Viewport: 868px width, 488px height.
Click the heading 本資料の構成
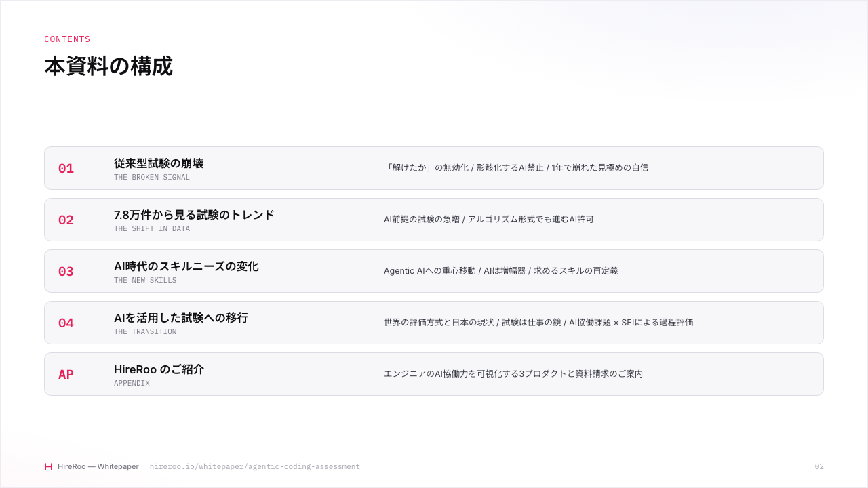tap(108, 66)
